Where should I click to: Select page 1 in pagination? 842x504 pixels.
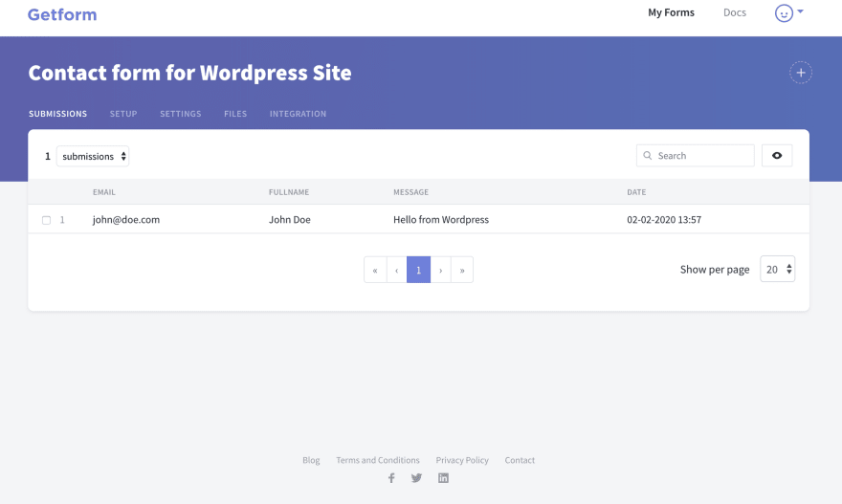[418, 270]
